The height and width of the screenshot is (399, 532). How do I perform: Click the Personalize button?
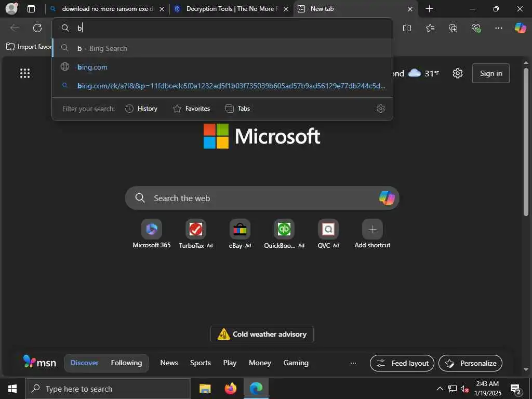tap(470, 363)
